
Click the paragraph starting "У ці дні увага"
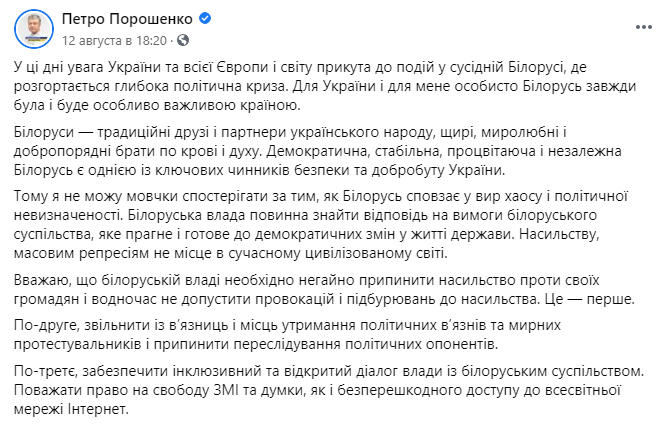325,86
